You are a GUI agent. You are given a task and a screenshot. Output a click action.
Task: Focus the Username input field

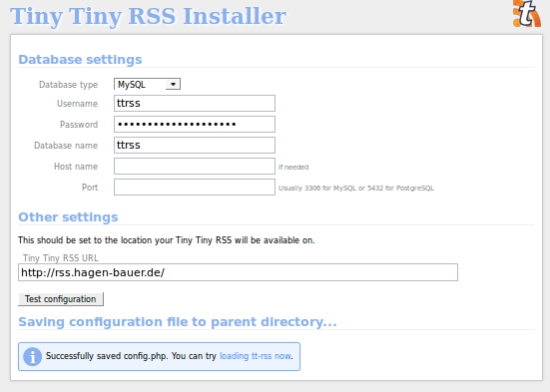(195, 103)
